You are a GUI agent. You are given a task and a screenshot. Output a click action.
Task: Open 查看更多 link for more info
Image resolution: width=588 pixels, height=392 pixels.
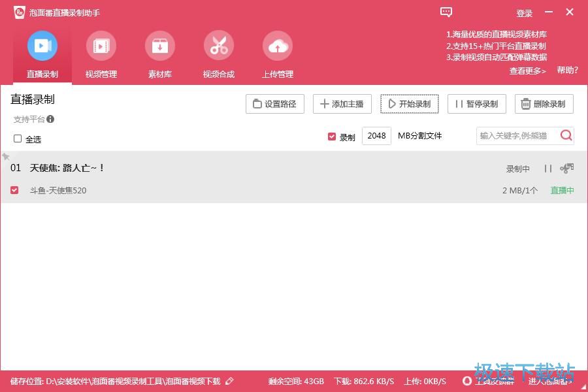527,71
